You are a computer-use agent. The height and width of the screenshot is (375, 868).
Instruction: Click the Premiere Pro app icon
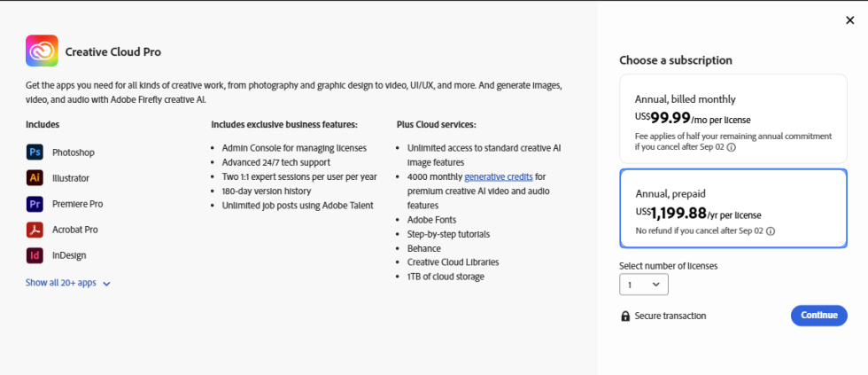coord(35,204)
